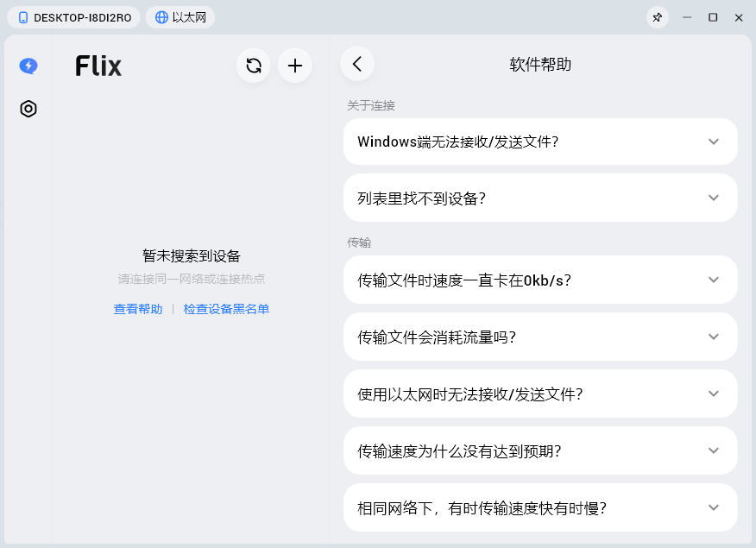Click "Windows端无法接收/发送文件?" question text
The image size is (756, 548).
coord(458,142)
